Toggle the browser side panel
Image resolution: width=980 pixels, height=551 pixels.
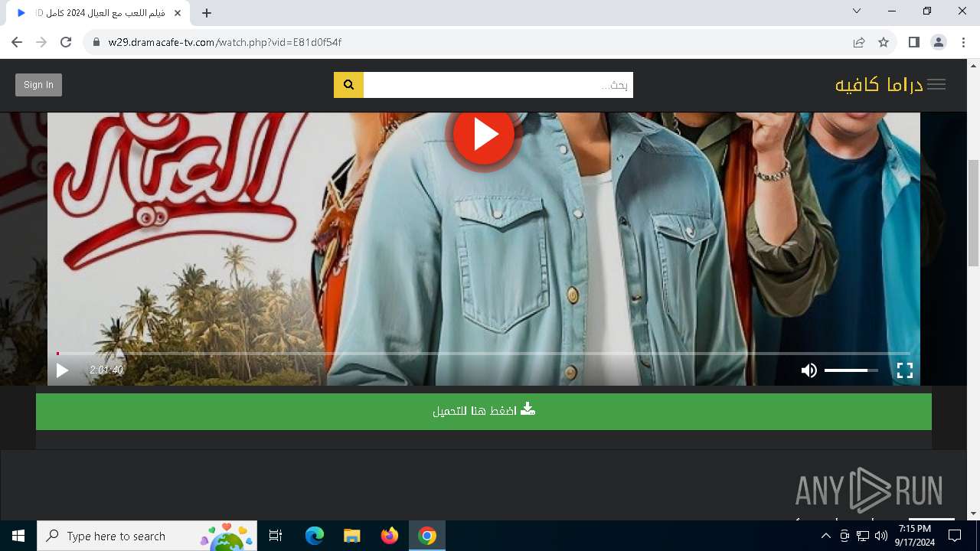pyautogui.click(x=913, y=42)
